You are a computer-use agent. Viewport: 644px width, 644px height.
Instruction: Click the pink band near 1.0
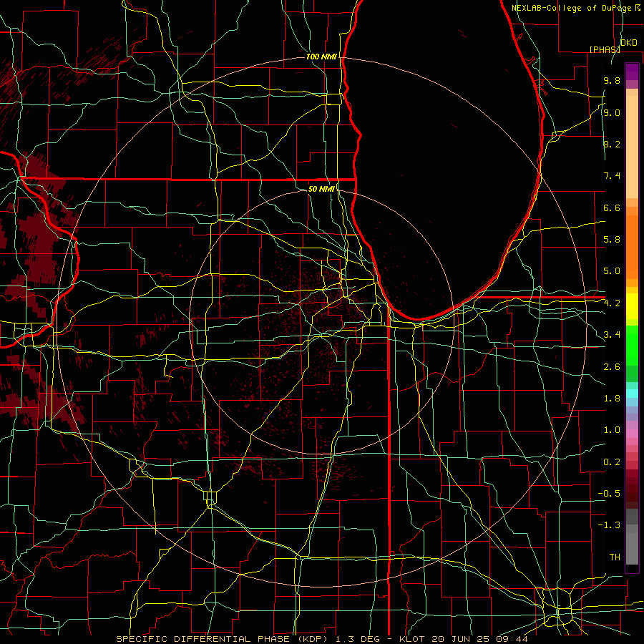click(x=632, y=434)
